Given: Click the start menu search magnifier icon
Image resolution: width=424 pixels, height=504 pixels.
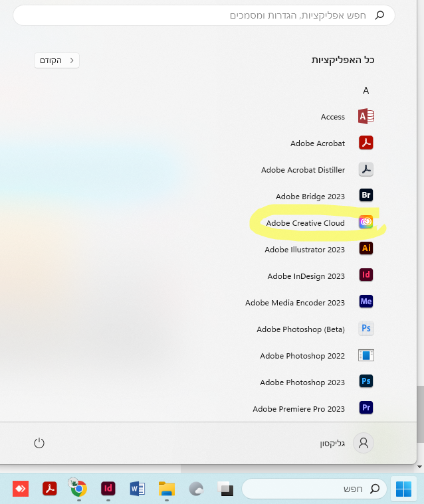Looking at the screenshot, I should [x=379, y=15].
